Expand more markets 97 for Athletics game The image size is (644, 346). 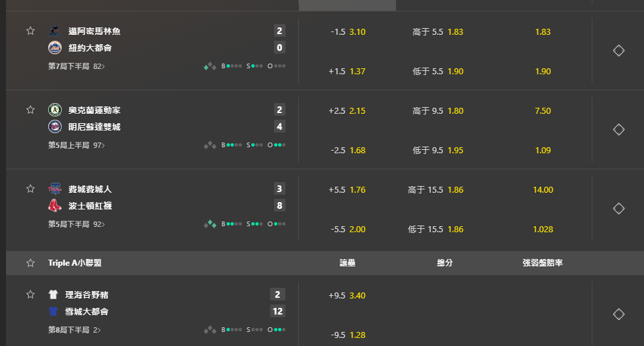point(99,145)
